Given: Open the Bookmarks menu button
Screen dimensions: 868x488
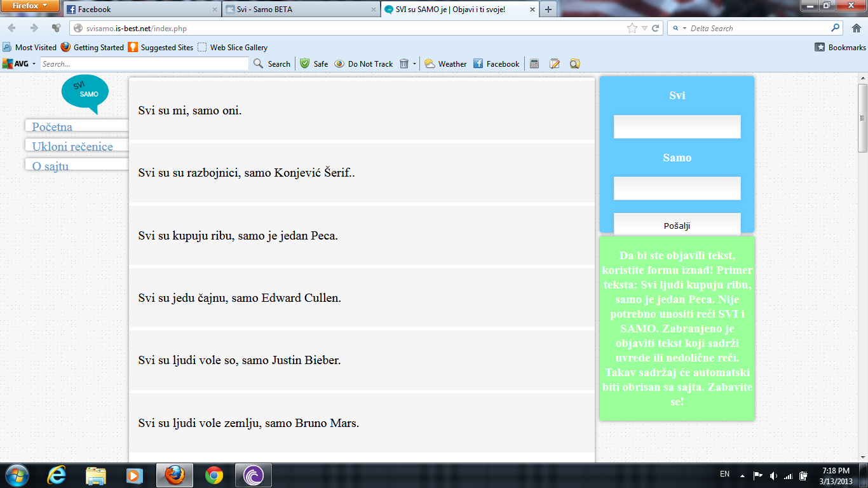Looking at the screenshot, I should pyautogui.click(x=841, y=47).
